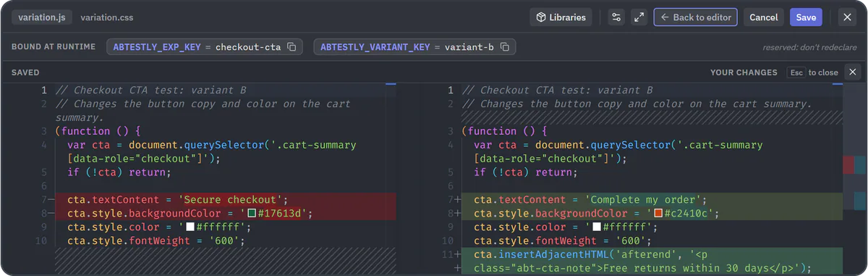
Task: Click the removed 'Secure checkout' line
Action: [x=226, y=200]
